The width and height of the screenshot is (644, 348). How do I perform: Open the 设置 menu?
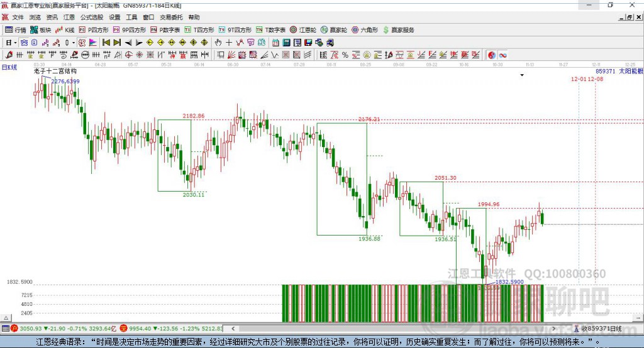(114, 17)
